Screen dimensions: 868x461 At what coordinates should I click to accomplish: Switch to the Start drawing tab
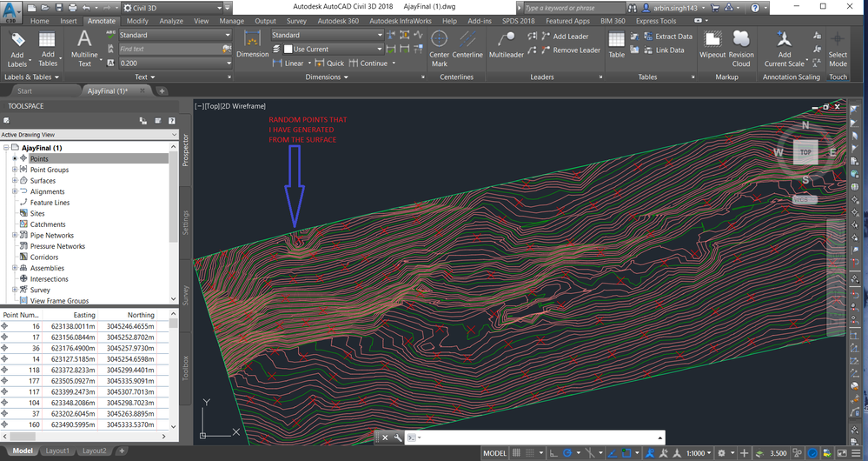pyautogui.click(x=24, y=90)
